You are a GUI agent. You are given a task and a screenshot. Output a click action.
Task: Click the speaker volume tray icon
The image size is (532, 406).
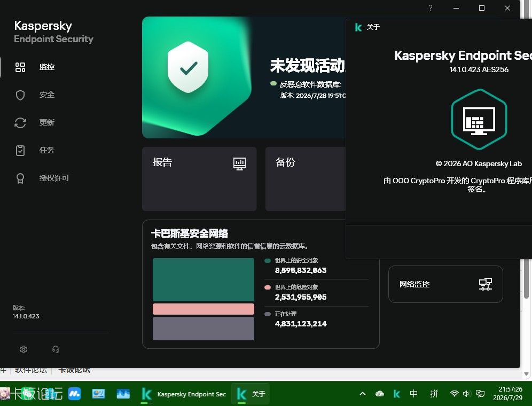(466, 394)
